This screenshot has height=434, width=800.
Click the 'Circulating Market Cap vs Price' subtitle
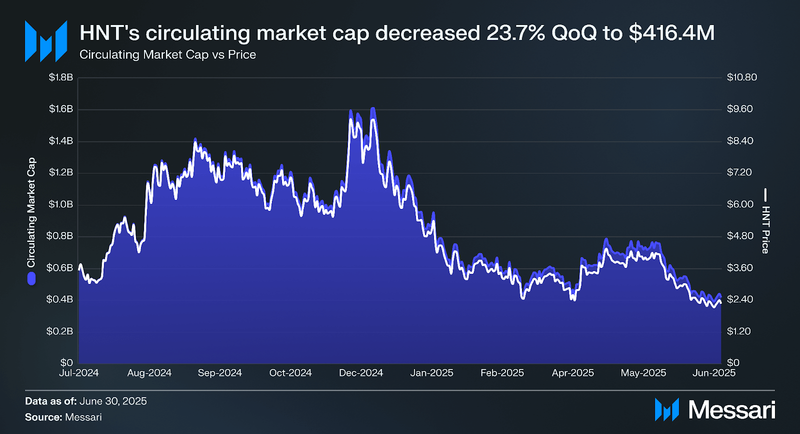(168, 55)
